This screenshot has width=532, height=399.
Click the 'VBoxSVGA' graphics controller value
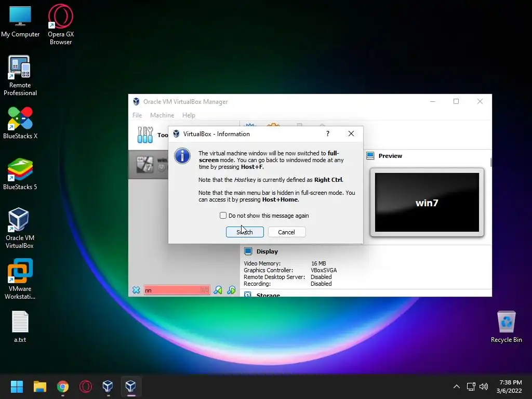point(324,270)
